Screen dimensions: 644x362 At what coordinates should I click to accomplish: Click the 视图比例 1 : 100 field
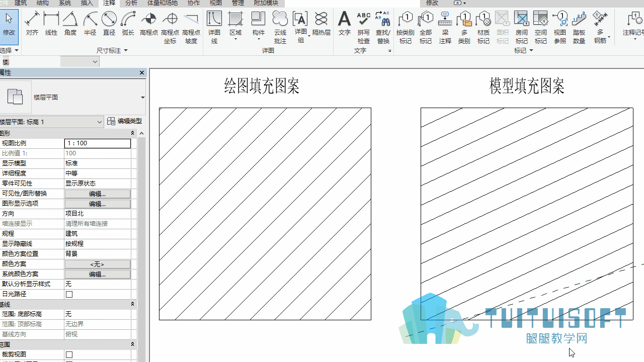click(98, 143)
